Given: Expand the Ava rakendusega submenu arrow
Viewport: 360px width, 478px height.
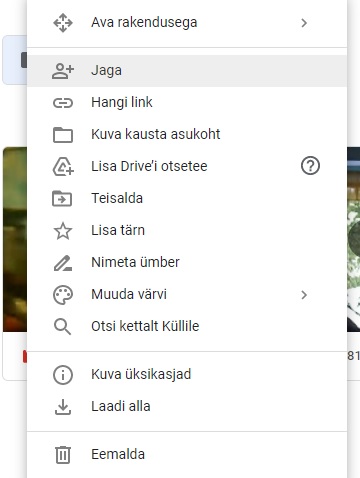Looking at the screenshot, I should click(x=304, y=23).
